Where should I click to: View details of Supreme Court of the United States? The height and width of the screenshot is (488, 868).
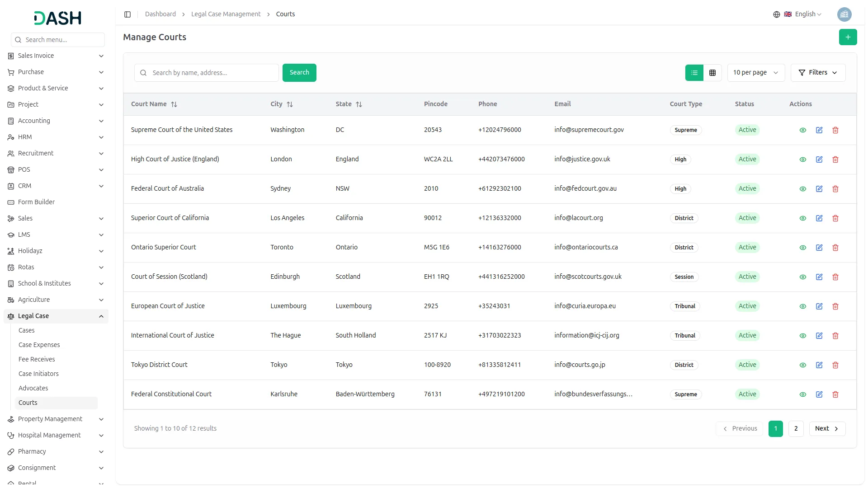(802, 130)
